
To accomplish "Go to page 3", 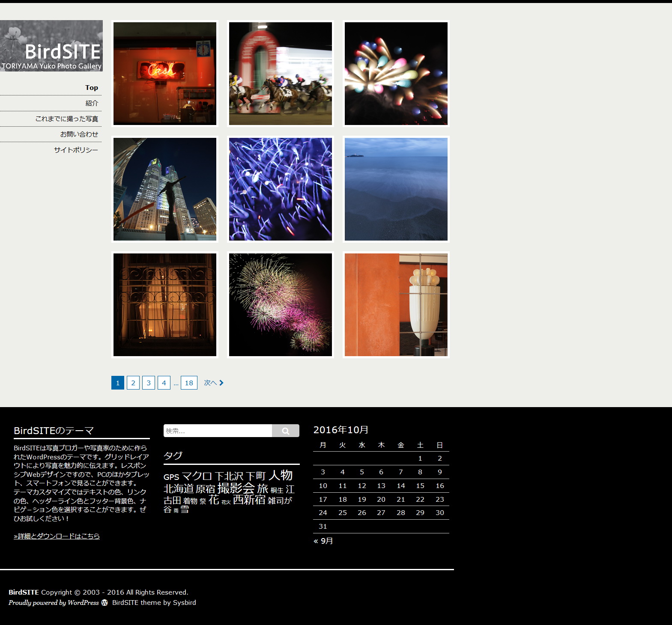I will (x=149, y=383).
